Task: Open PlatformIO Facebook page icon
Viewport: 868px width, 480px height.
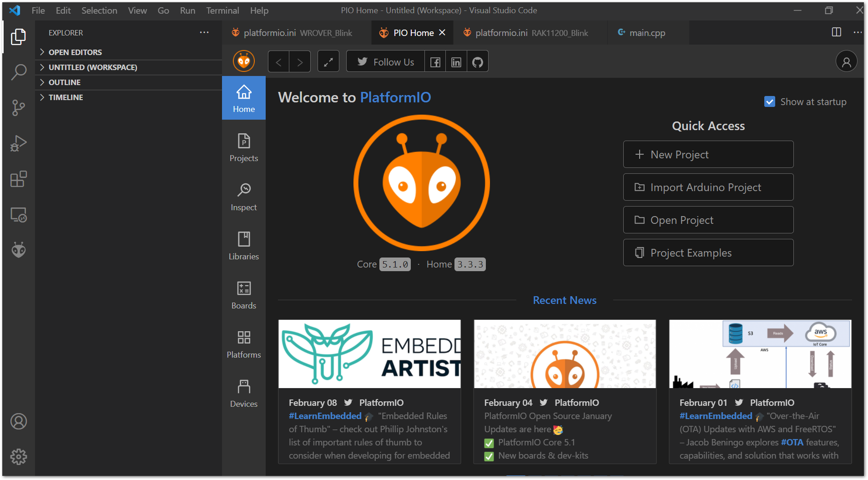Action: (435, 62)
